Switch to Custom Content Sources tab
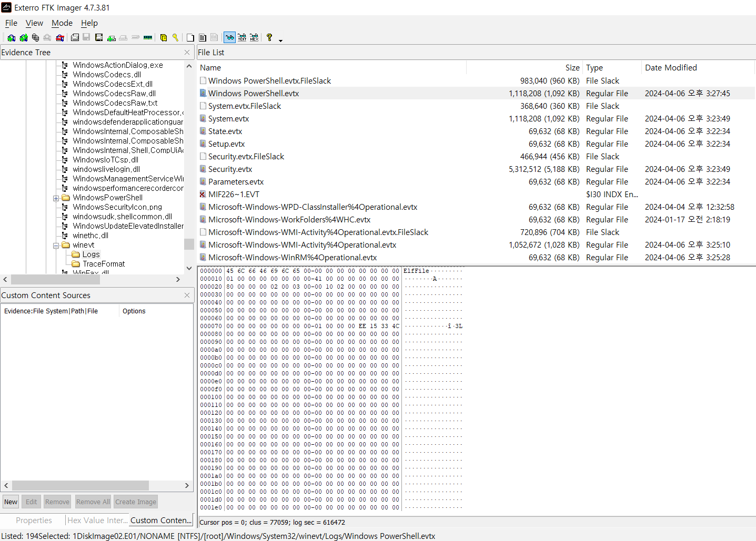This screenshot has width=756, height=541. coord(160,520)
